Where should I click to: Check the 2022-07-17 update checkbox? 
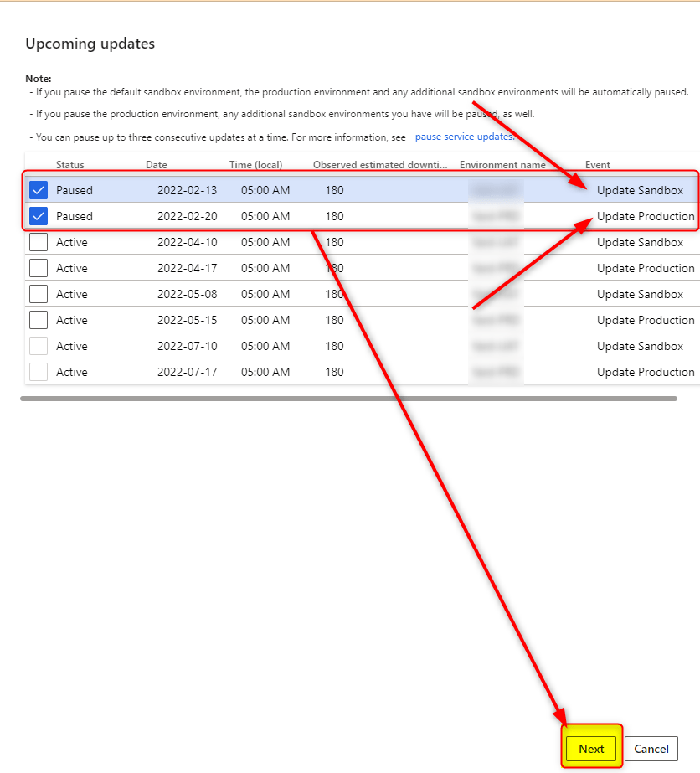click(x=39, y=372)
